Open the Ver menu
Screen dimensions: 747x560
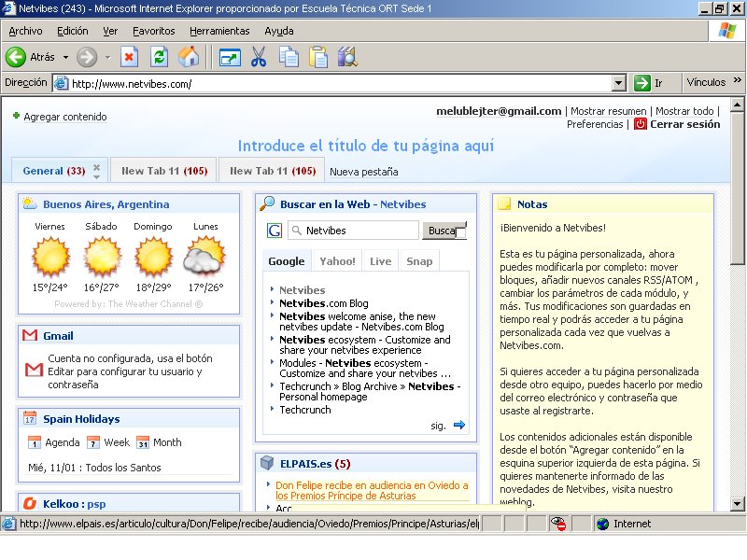[110, 31]
